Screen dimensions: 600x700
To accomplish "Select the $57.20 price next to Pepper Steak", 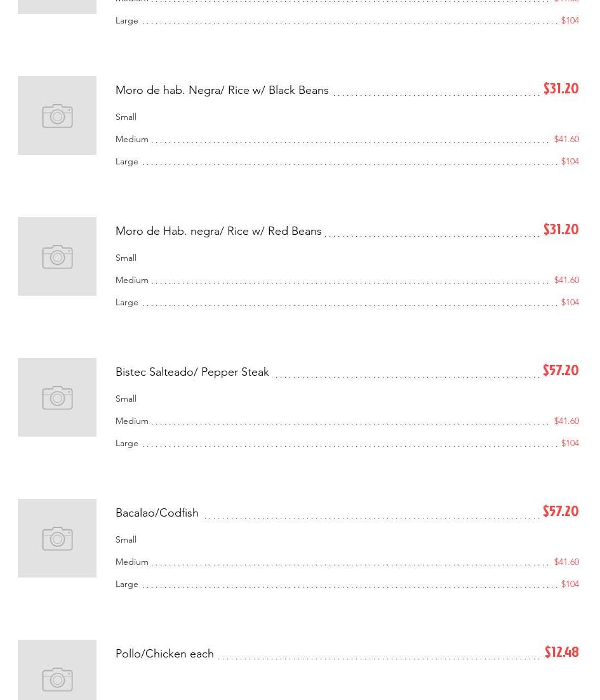I will (x=561, y=371).
